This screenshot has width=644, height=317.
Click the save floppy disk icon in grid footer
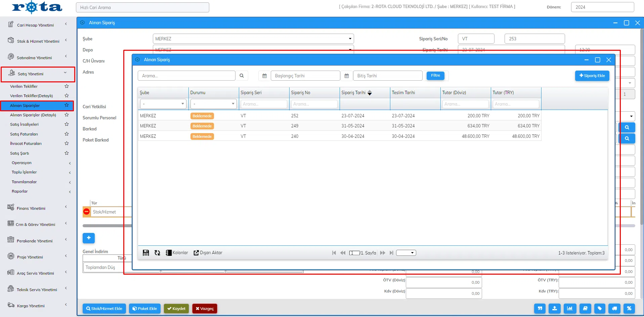click(x=146, y=253)
